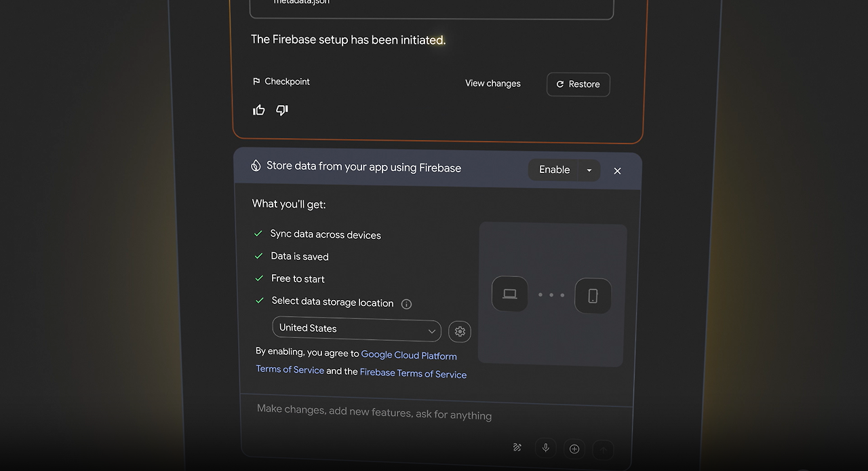The height and width of the screenshot is (471, 868).
Task: Open Firebase Terms of Service link
Action: [413, 373]
